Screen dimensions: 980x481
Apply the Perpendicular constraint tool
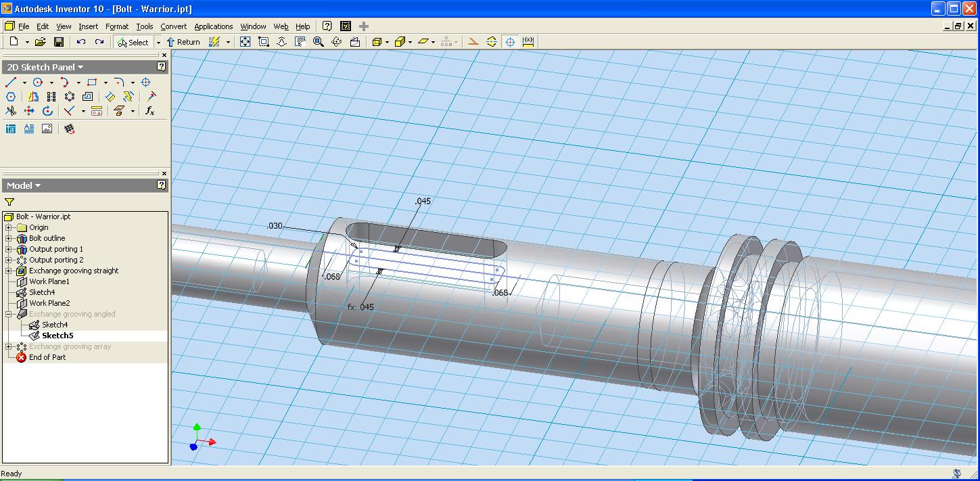[x=69, y=111]
